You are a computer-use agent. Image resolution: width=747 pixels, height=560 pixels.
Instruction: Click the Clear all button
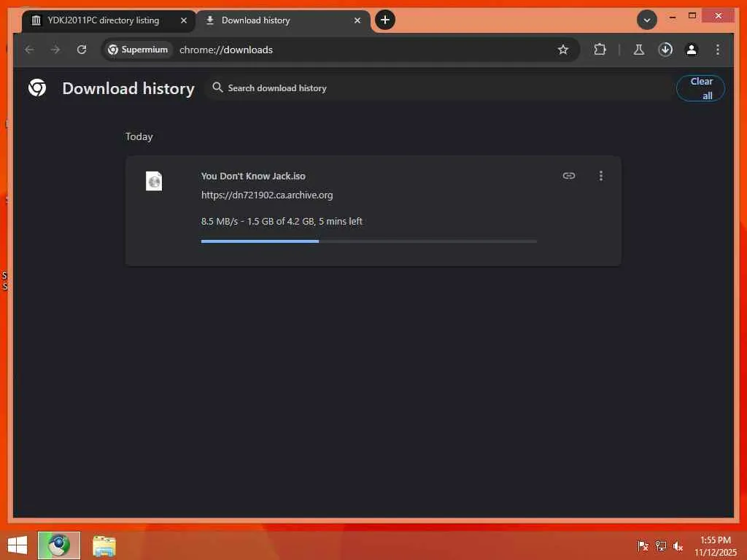click(x=700, y=88)
